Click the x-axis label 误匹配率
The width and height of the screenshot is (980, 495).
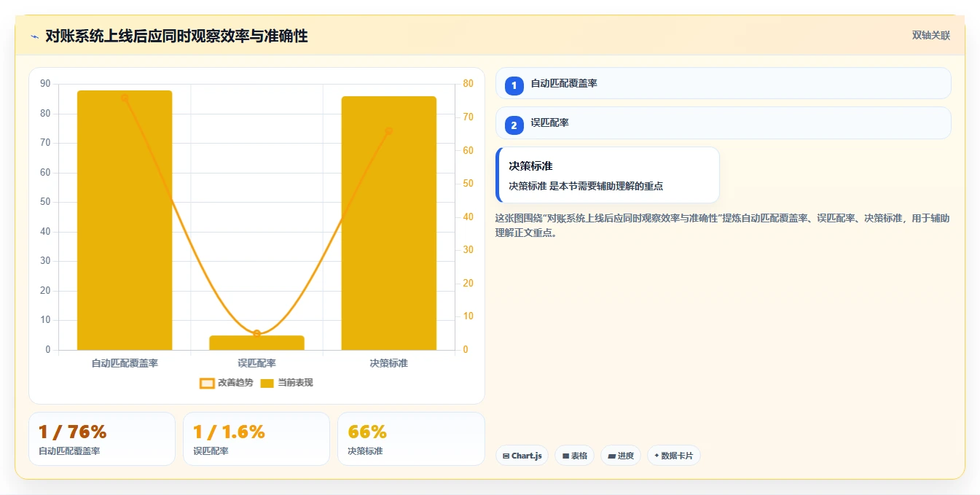click(x=256, y=363)
